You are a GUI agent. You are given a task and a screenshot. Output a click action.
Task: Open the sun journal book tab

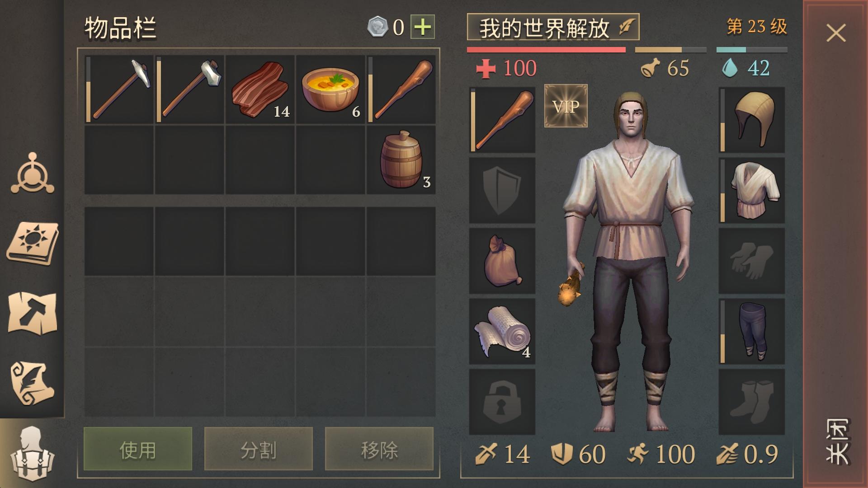(33, 243)
